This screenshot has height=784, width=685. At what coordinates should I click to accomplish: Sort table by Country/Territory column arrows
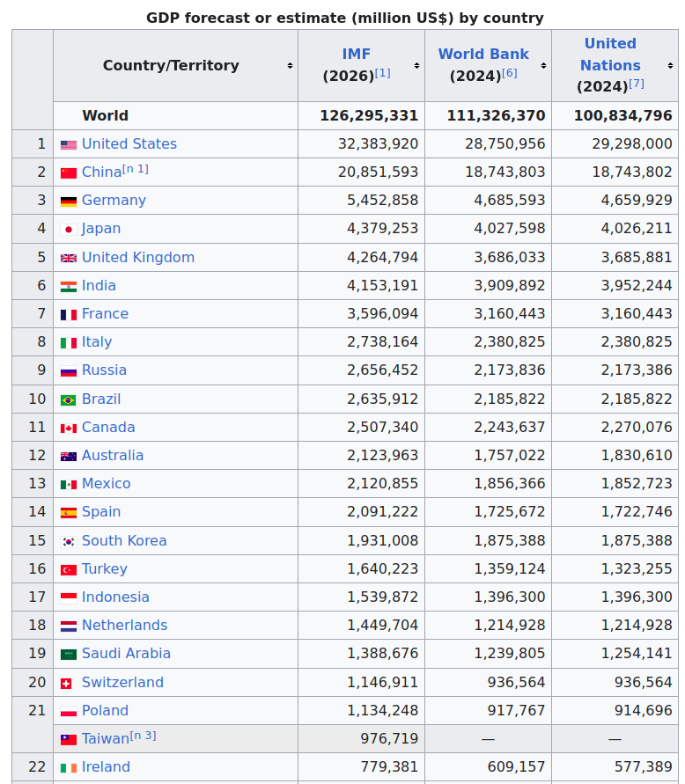coord(290,65)
